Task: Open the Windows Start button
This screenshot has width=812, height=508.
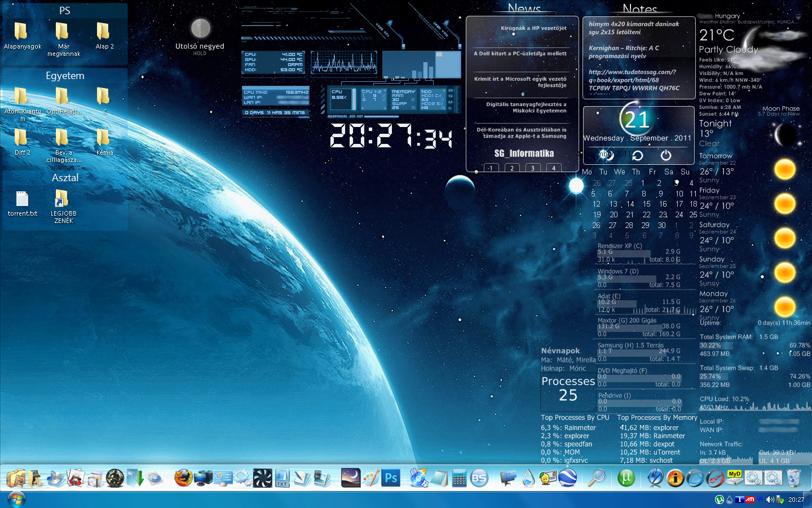Action: pyautogui.click(x=16, y=500)
